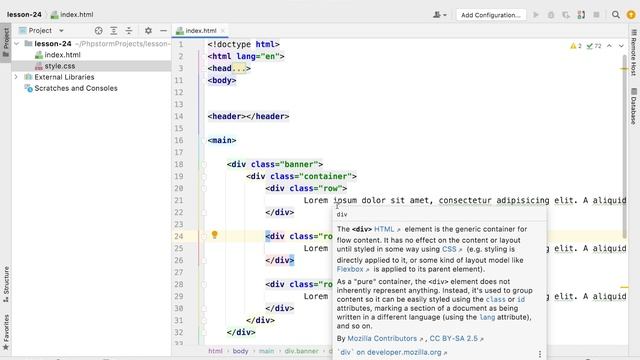
Task: Open Remote Host tool window
Action: pos(634,52)
